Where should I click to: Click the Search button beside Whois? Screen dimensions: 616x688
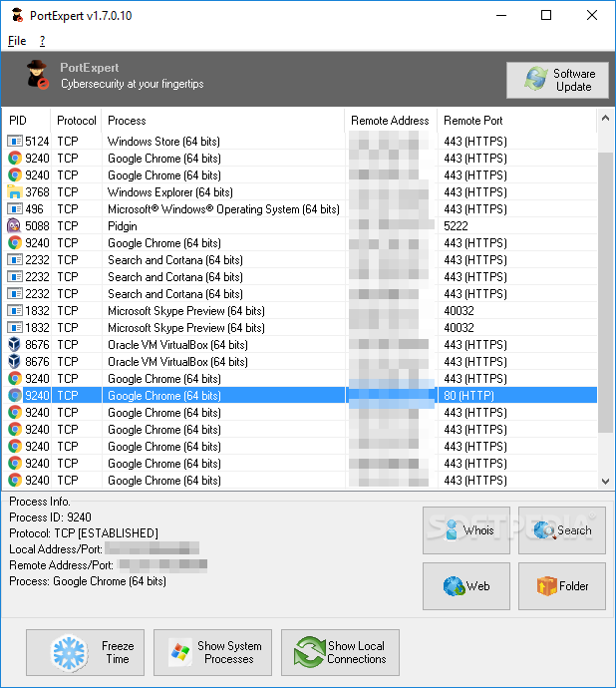click(561, 530)
